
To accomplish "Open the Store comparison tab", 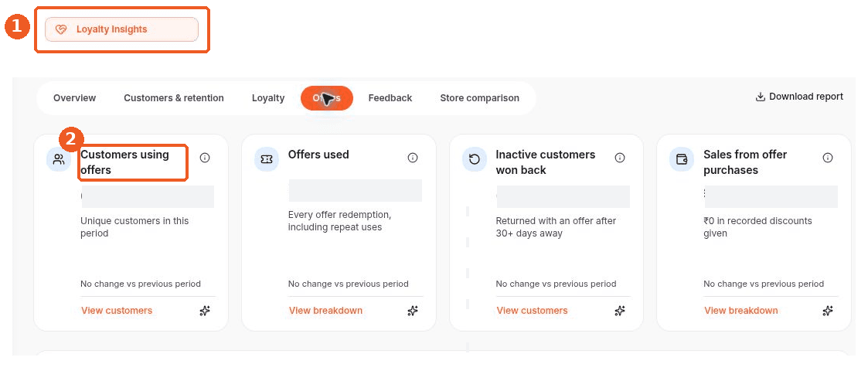I will click(x=479, y=98).
